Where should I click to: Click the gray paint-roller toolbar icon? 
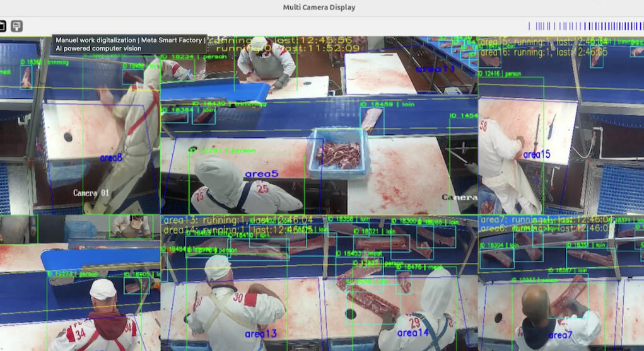coord(17,26)
